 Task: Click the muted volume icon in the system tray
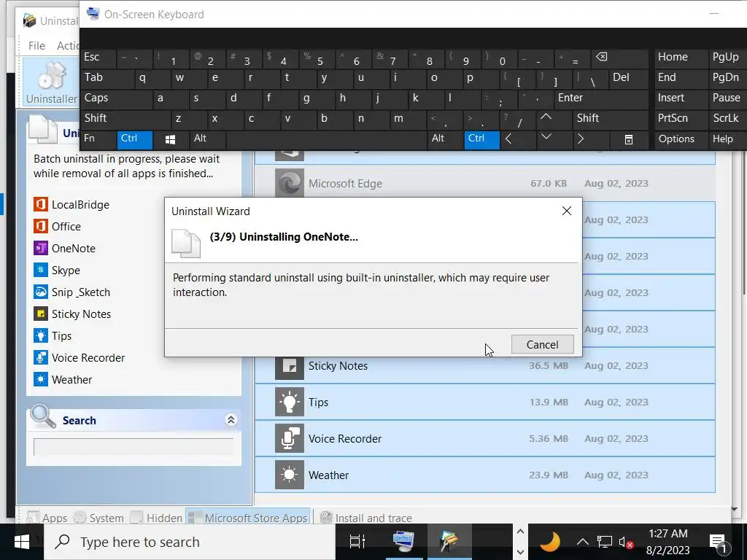click(625, 542)
